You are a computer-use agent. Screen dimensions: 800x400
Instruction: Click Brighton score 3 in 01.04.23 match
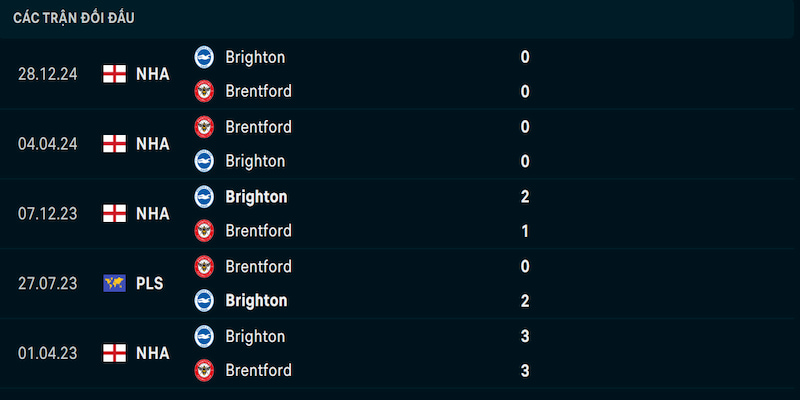[x=525, y=336]
